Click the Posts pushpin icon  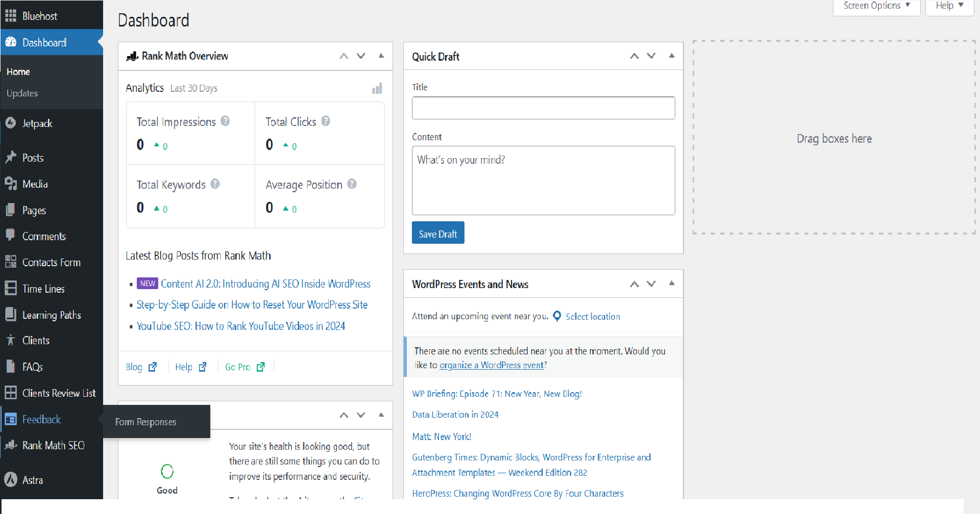point(11,157)
